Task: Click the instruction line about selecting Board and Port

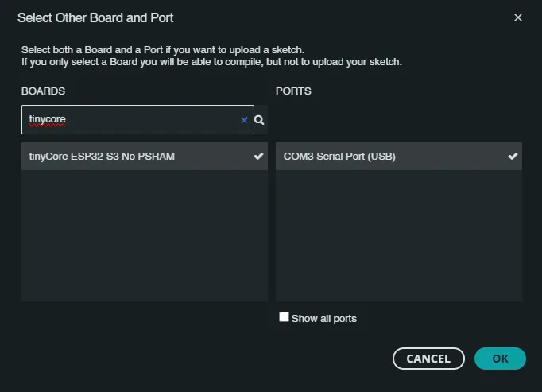Action: point(162,50)
